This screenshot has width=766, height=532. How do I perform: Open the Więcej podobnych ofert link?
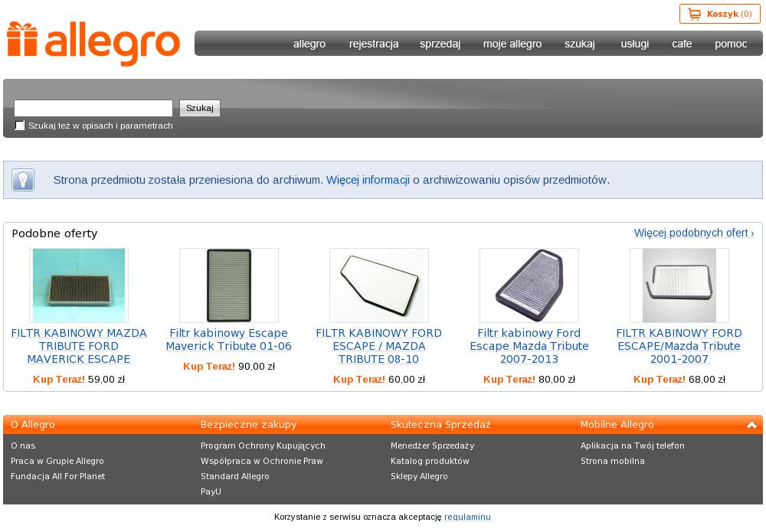[694, 233]
